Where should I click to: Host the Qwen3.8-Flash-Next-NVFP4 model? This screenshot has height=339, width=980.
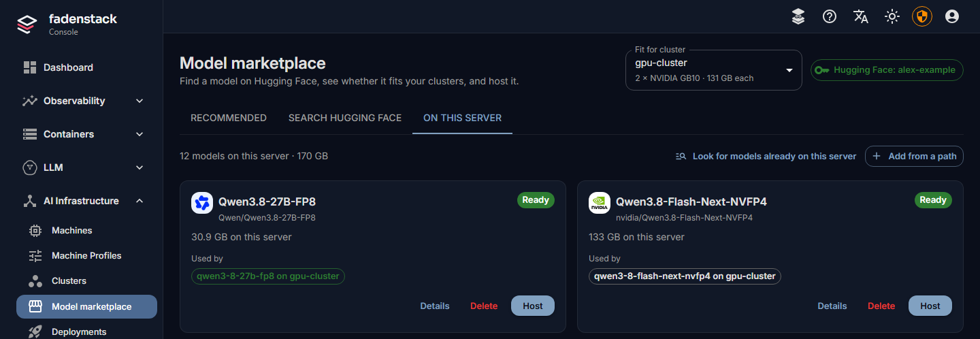point(930,306)
